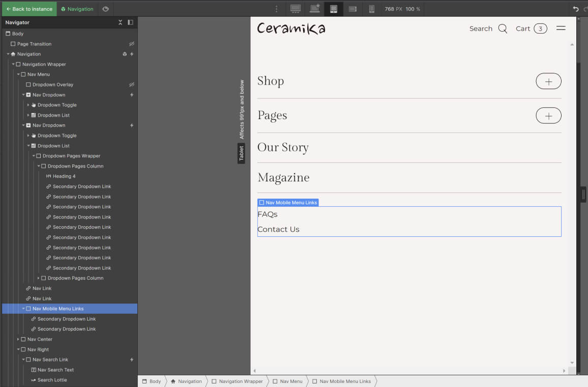Click the Tablet breakpoint side label
The height and width of the screenshot is (387, 588).
241,153
